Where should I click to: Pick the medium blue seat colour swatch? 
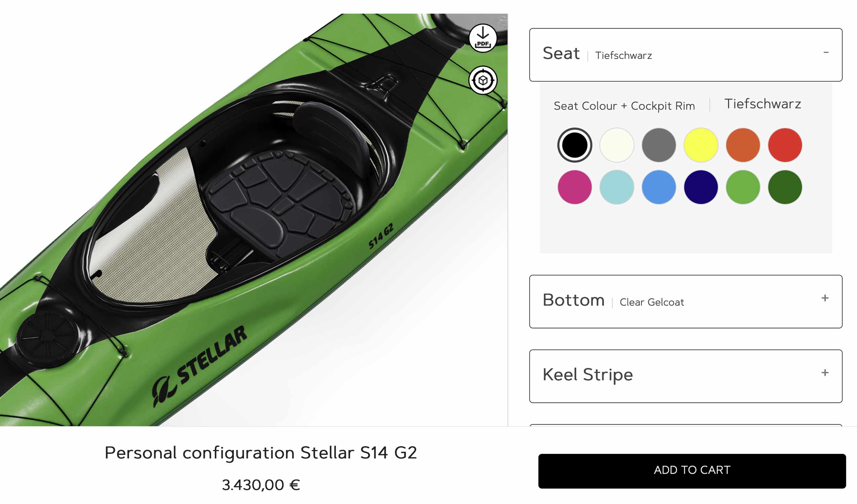[659, 187]
